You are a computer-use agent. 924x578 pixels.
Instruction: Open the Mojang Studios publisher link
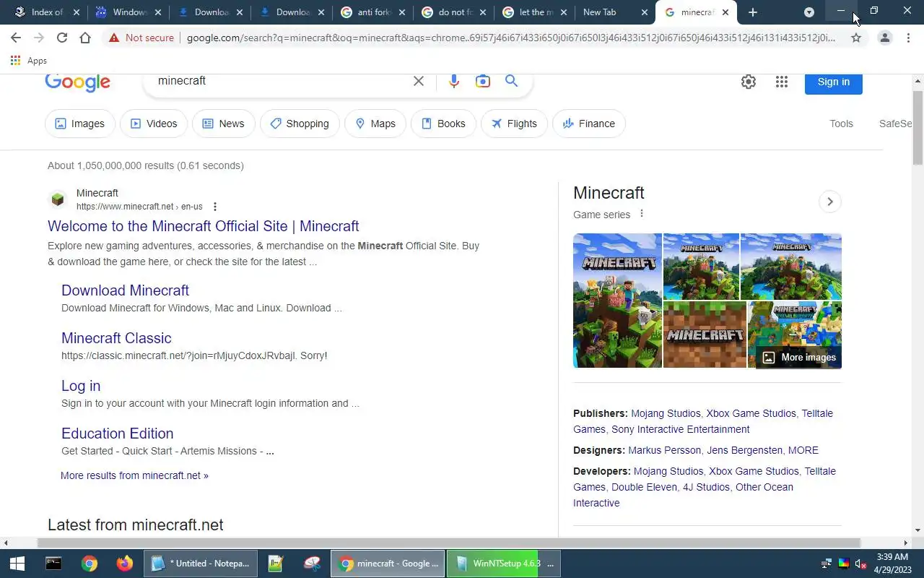point(666,413)
